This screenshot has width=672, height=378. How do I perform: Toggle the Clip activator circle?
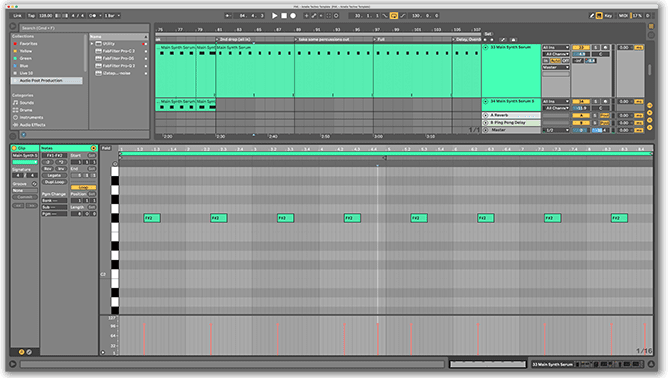point(14,148)
